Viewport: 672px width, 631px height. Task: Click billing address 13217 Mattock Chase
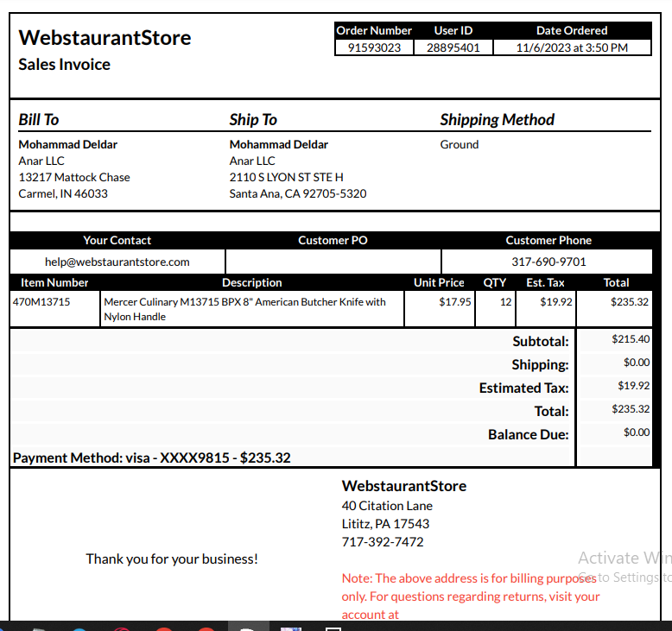74,177
